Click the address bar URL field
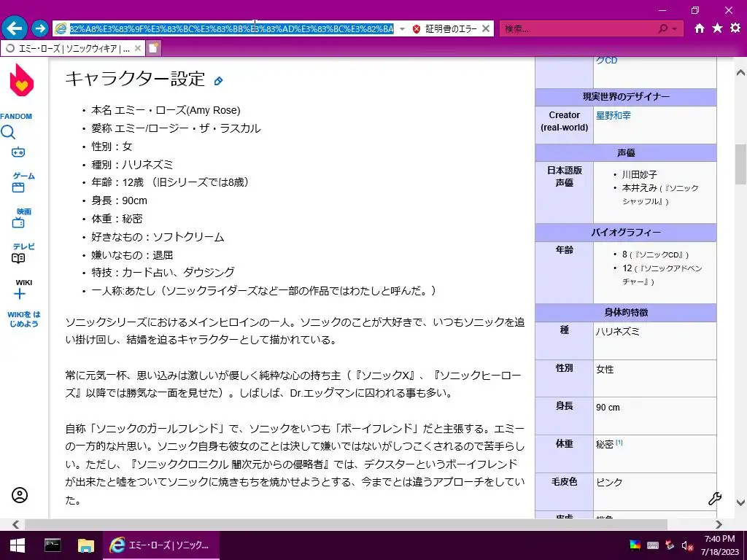747x560 pixels. pyautogui.click(x=231, y=29)
